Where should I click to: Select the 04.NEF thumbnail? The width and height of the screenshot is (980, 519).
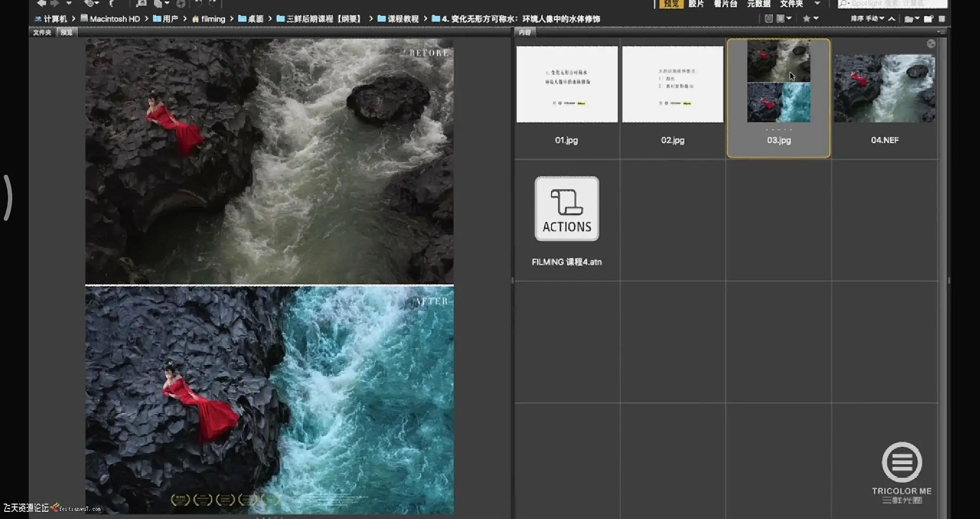[884, 88]
